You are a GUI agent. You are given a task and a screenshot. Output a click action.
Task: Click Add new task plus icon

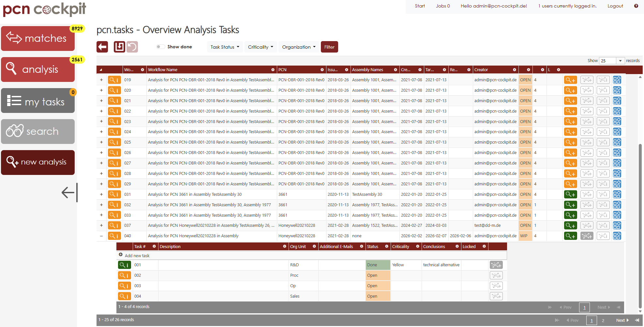click(121, 255)
